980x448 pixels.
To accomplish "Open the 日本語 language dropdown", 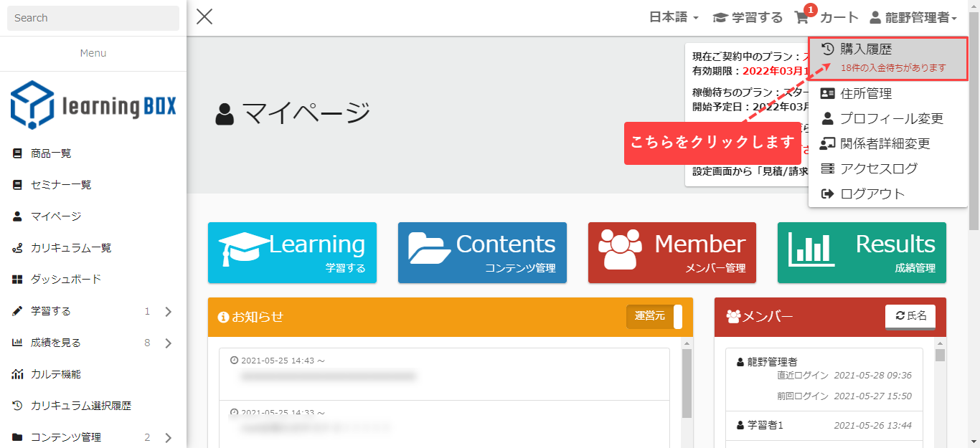I will (674, 17).
